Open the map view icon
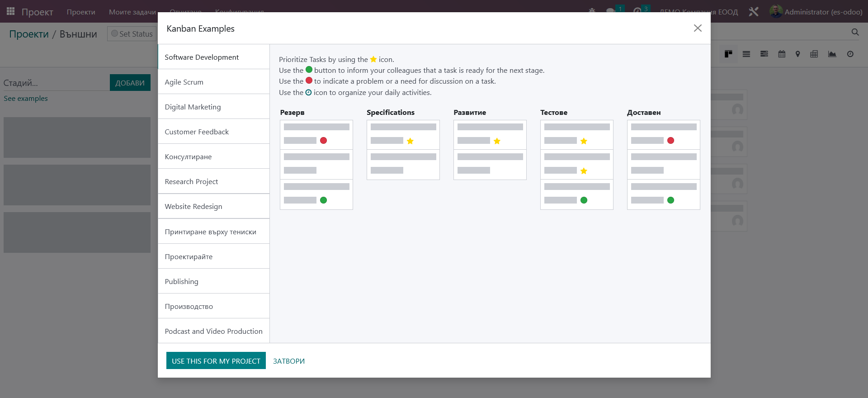Screen dimensions: 868x398 [x=798, y=54]
